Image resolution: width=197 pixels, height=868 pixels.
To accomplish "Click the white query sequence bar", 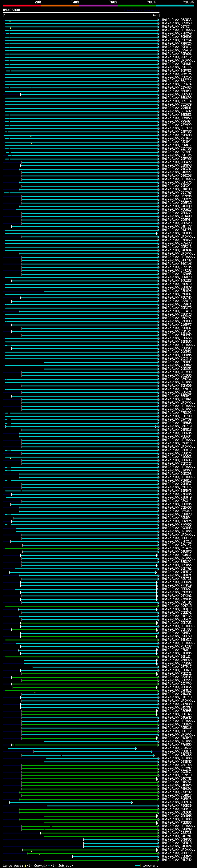I will coord(81,13).
